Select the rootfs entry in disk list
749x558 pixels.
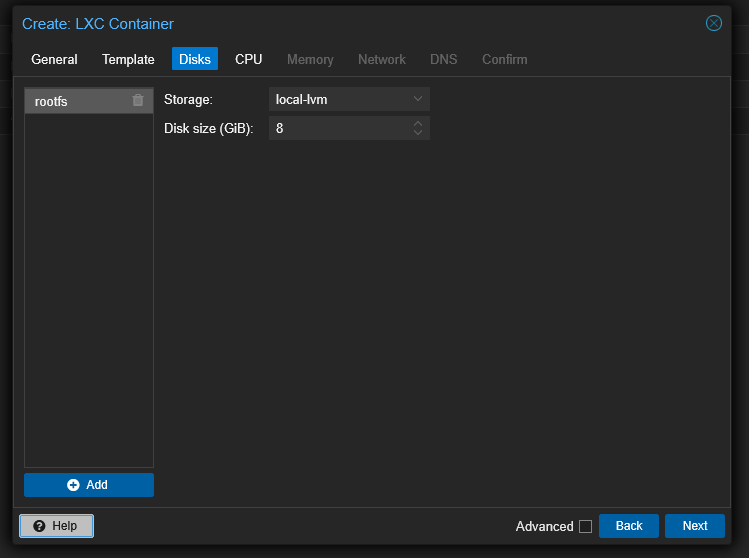tap(89, 101)
